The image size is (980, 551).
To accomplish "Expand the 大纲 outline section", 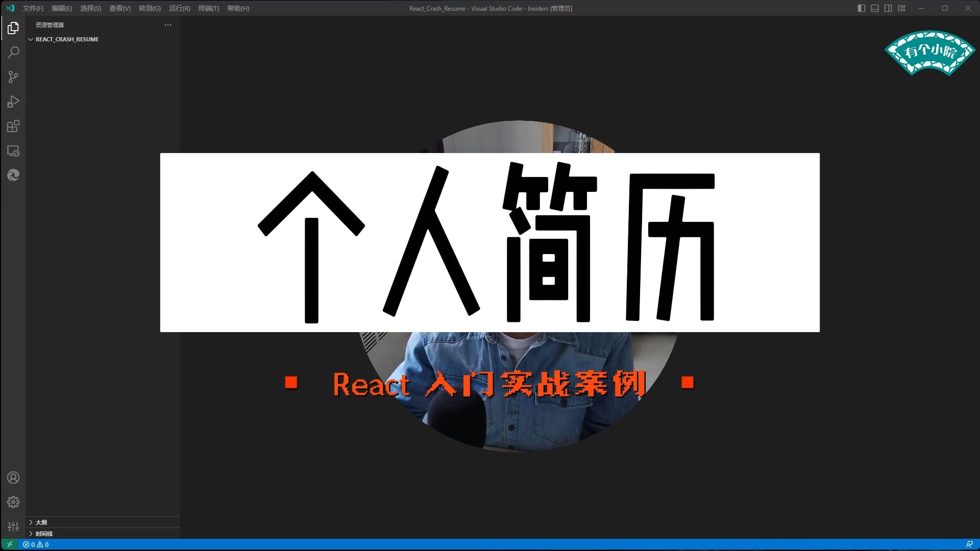I will (103, 522).
